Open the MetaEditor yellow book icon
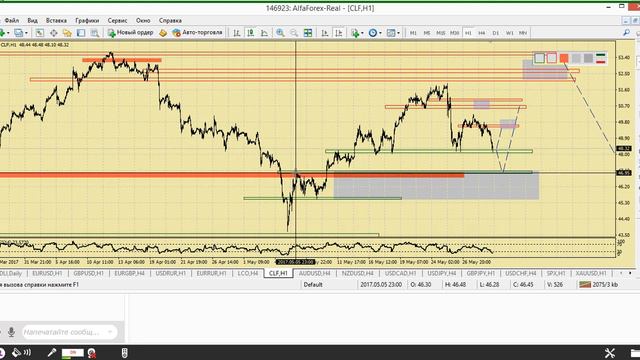Viewport: 640px width, 360px height. point(163,33)
